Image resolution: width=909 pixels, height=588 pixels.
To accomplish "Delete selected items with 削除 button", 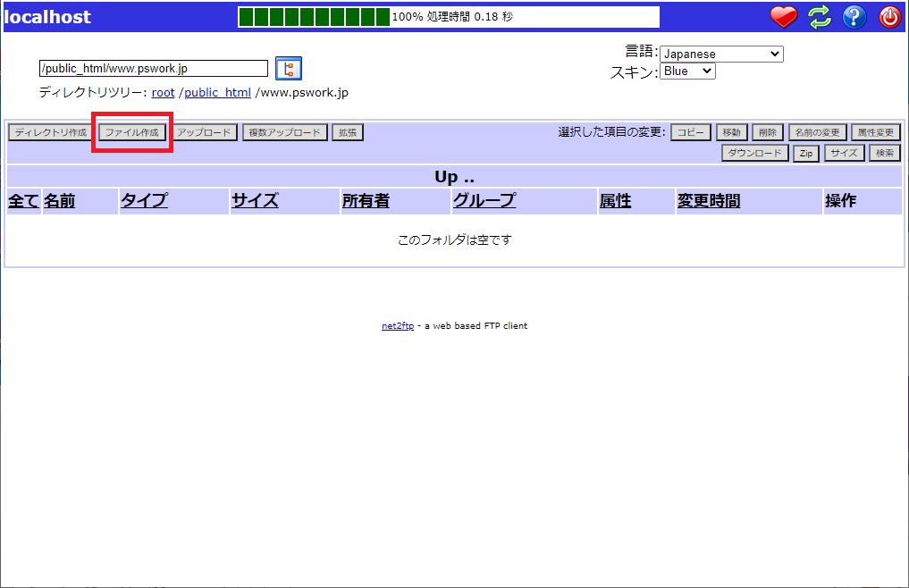I will point(766,131).
